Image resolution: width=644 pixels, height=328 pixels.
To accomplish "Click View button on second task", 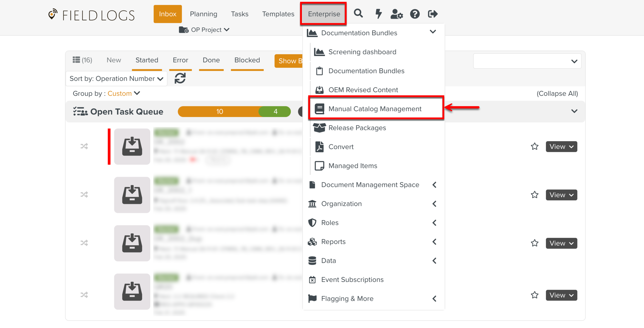I will click(x=561, y=195).
